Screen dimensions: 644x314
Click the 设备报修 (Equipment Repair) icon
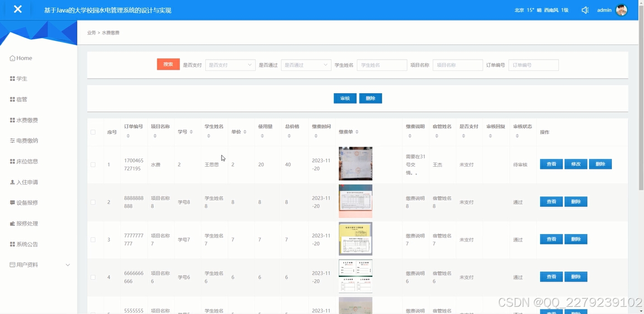pos(12,202)
